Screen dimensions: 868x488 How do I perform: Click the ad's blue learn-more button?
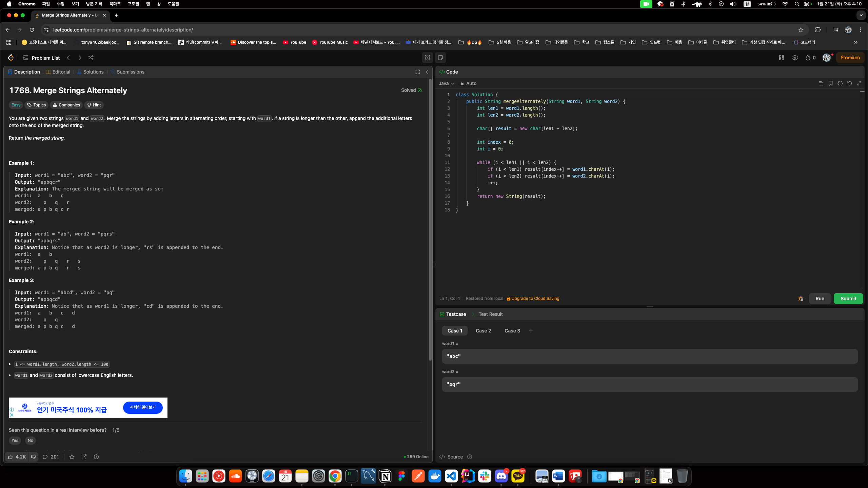click(143, 407)
